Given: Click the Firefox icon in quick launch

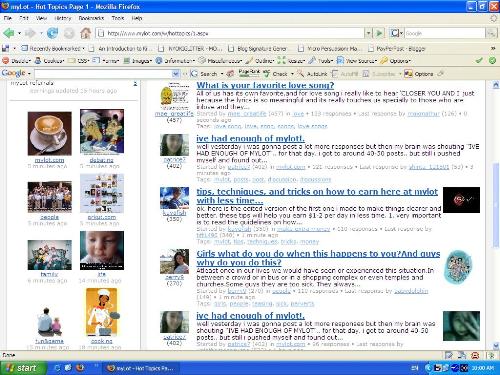Looking at the screenshot, I should (x=80, y=368).
